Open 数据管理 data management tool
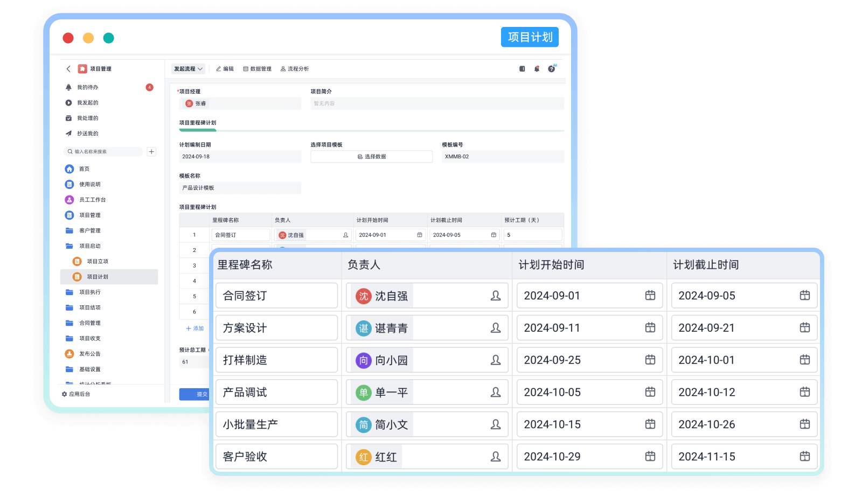This screenshot has height=504, width=862. pyautogui.click(x=258, y=68)
